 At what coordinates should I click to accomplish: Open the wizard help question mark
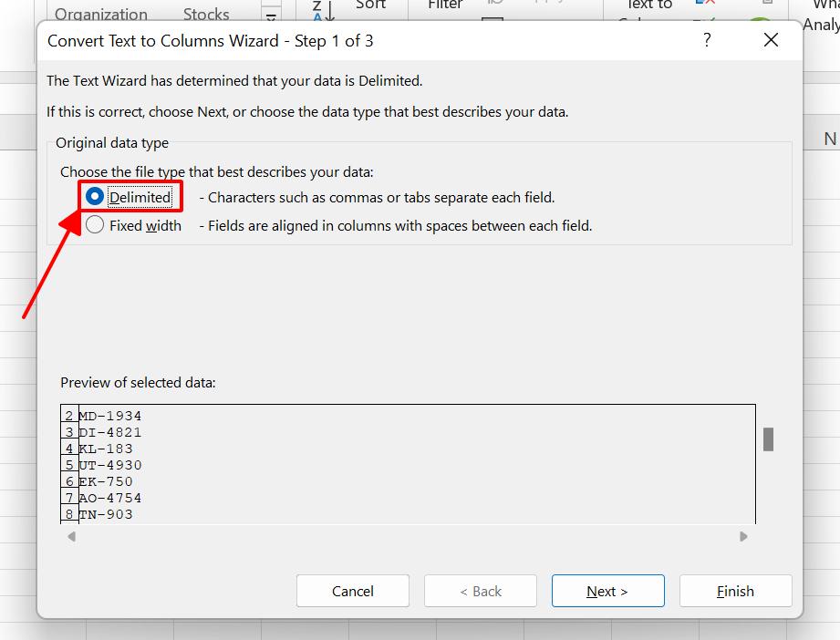pos(707,39)
